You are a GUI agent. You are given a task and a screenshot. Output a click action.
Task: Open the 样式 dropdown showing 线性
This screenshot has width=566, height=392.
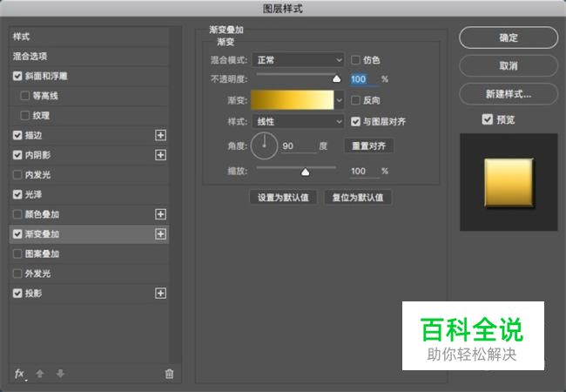click(298, 122)
